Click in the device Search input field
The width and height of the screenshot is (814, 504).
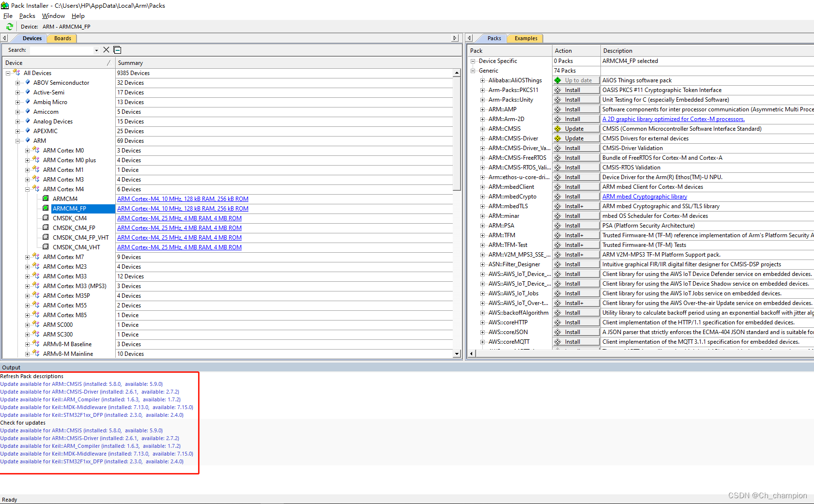[x=61, y=50]
